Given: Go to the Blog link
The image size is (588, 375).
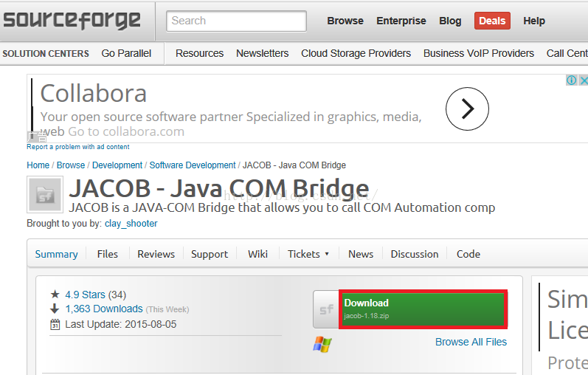Looking at the screenshot, I should (450, 21).
